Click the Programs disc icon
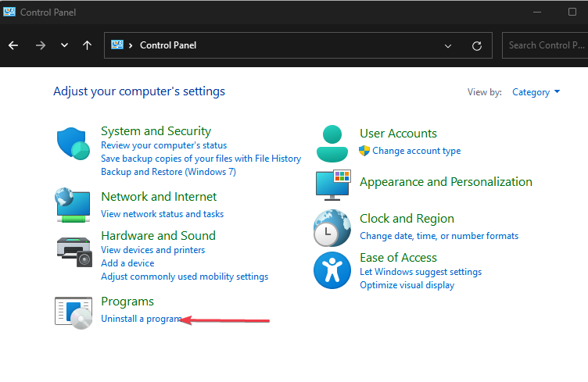The height and width of the screenshot is (382, 588). coord(73,312)
